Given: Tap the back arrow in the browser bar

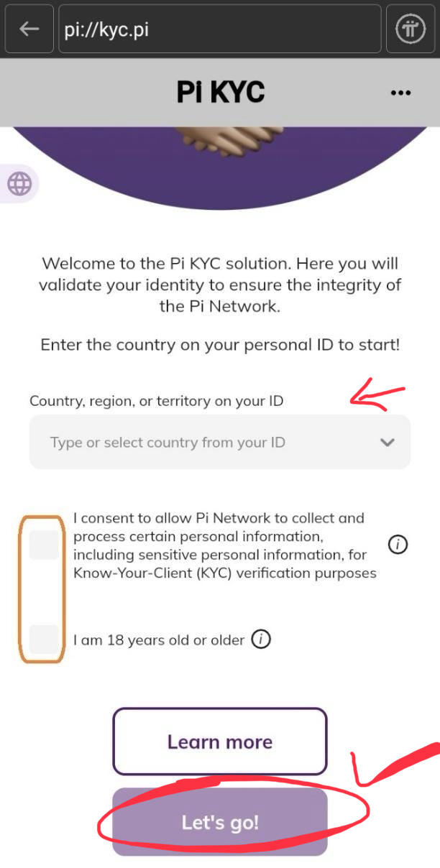Looking at the screenshot, I should [x=29, y=29].
